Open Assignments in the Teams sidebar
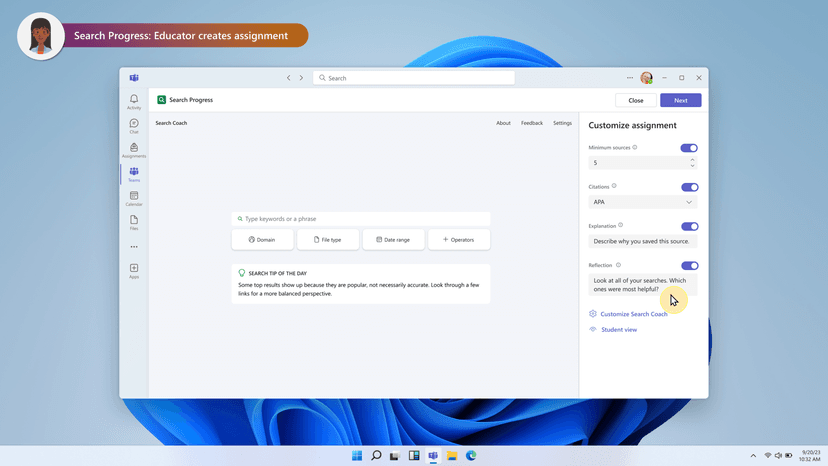The width and height of the screenshot is (828, 466). click(134, 150)
